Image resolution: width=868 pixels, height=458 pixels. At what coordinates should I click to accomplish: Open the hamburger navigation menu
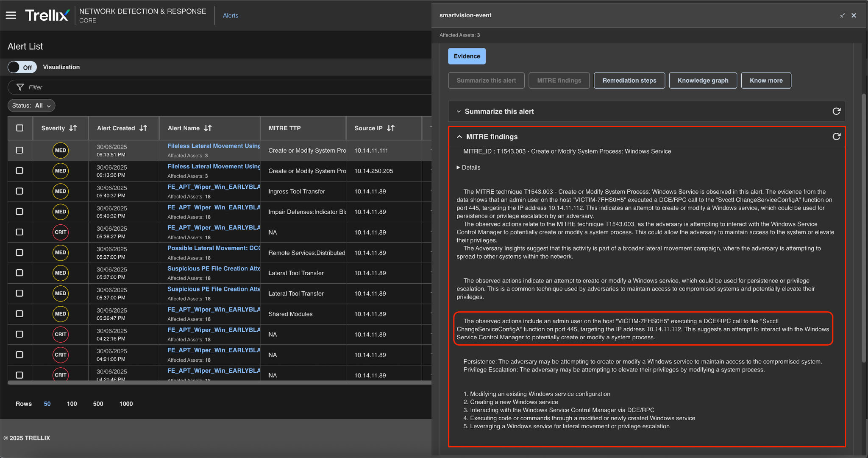coord(11,15)
